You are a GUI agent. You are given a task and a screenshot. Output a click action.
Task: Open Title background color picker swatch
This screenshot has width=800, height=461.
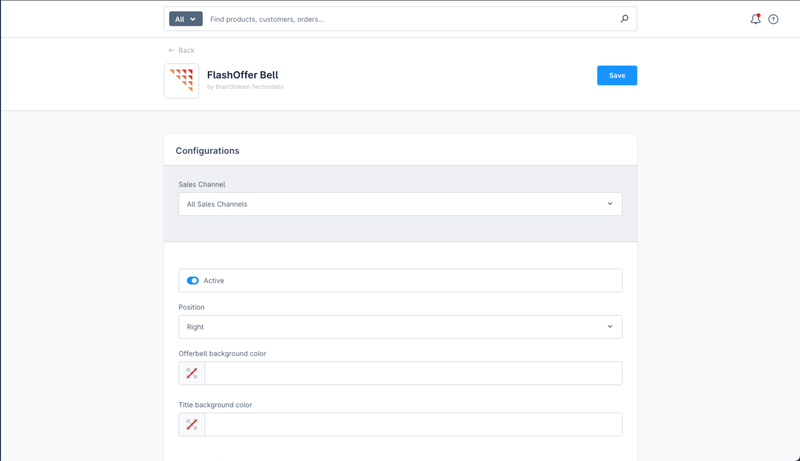click(x=192, y=425)
